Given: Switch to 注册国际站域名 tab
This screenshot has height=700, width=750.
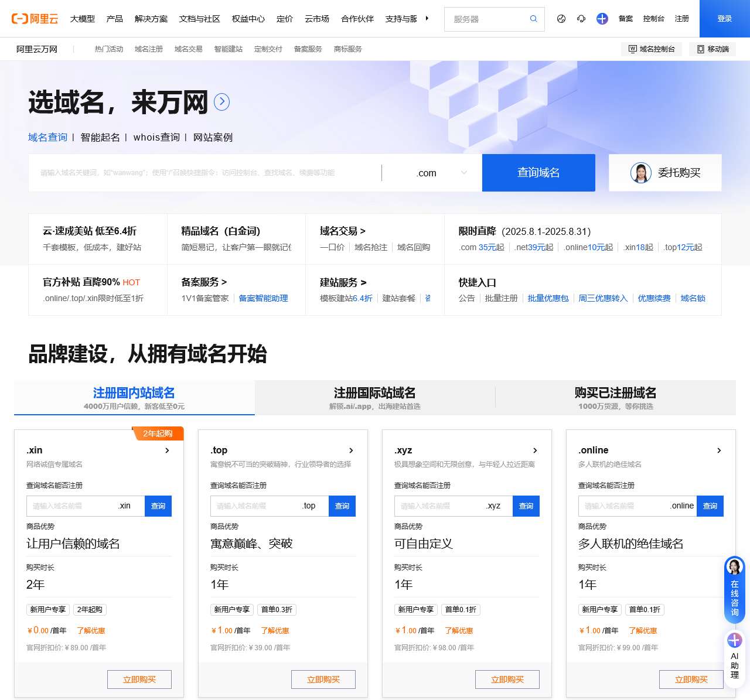Looking at the screenshot, I should (x=374, y=398).
